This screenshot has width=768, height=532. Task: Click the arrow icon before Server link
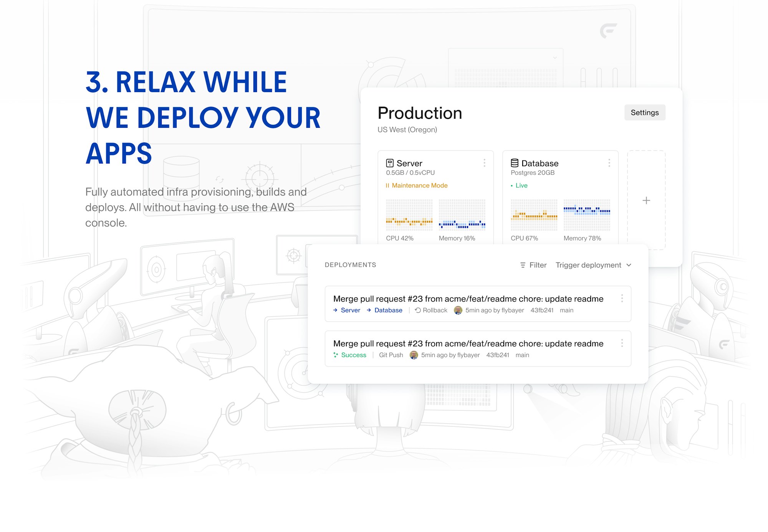pyautogui.click(x=335, y=310)
